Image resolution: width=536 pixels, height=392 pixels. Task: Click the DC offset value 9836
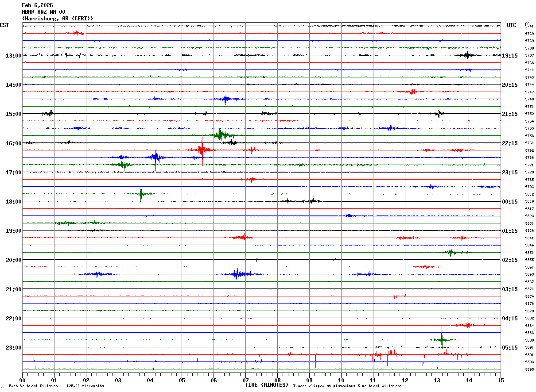(x=529, y=231)
